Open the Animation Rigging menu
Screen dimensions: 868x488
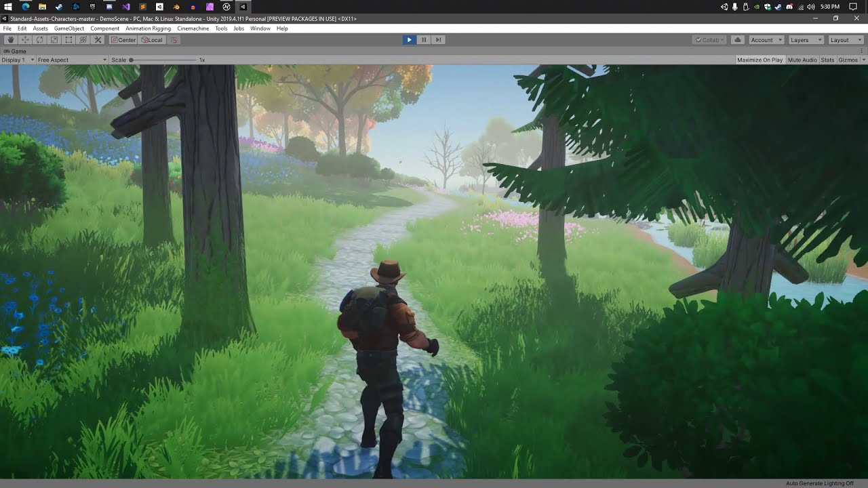click(x=149, y=28)
